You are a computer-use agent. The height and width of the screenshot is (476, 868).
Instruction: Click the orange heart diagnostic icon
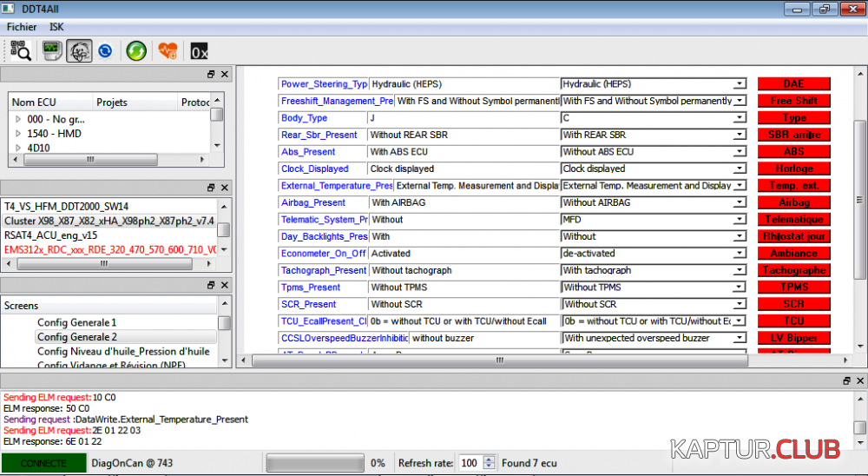point(168,51)
